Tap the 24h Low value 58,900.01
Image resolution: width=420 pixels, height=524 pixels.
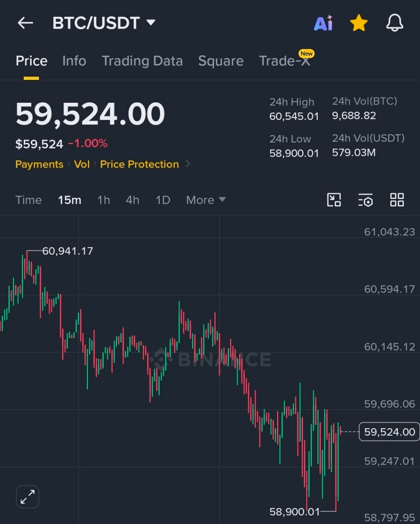point(294,153)
